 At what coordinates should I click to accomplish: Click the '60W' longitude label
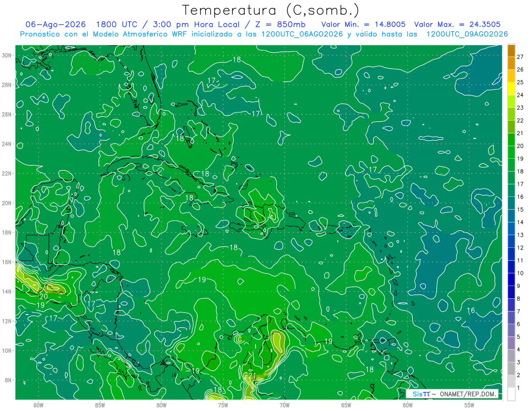tap(408, 406)
